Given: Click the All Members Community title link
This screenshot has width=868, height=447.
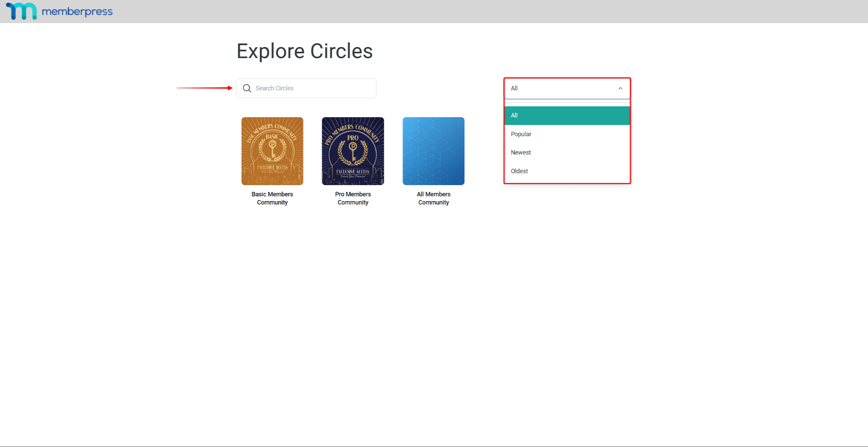Looking at the screenshot, I should point(433,198).
